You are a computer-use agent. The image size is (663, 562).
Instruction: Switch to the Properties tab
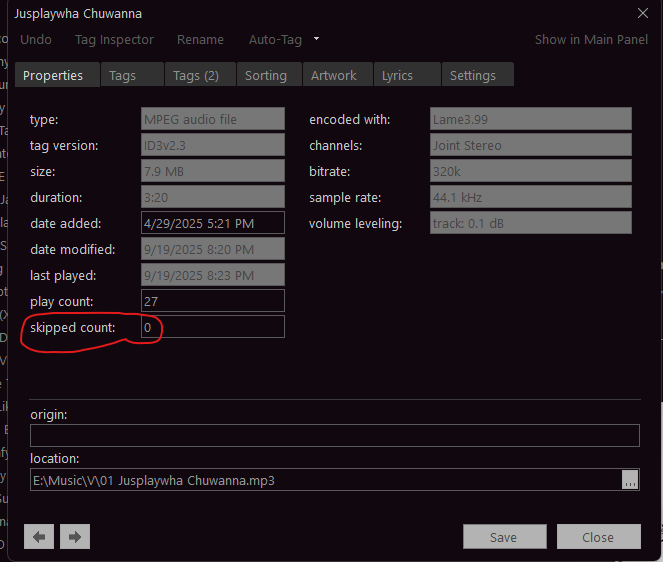point(58,75)
